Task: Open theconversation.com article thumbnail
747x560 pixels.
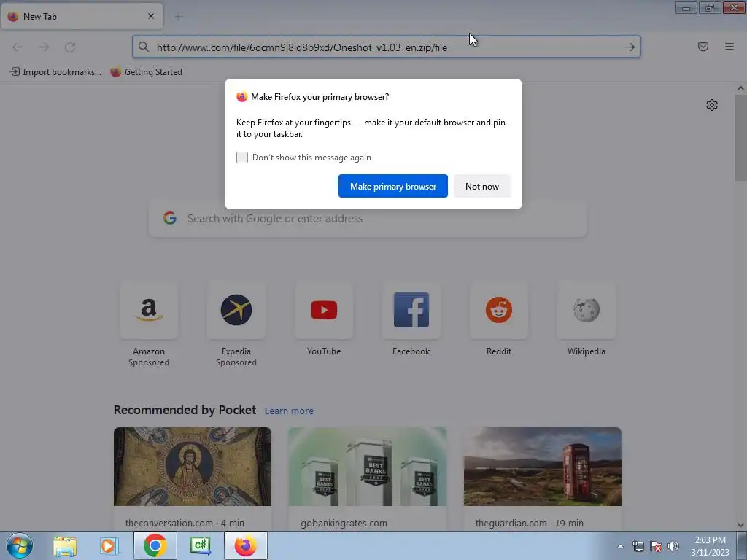Action: pyautogui.click(x=193, y=467)
